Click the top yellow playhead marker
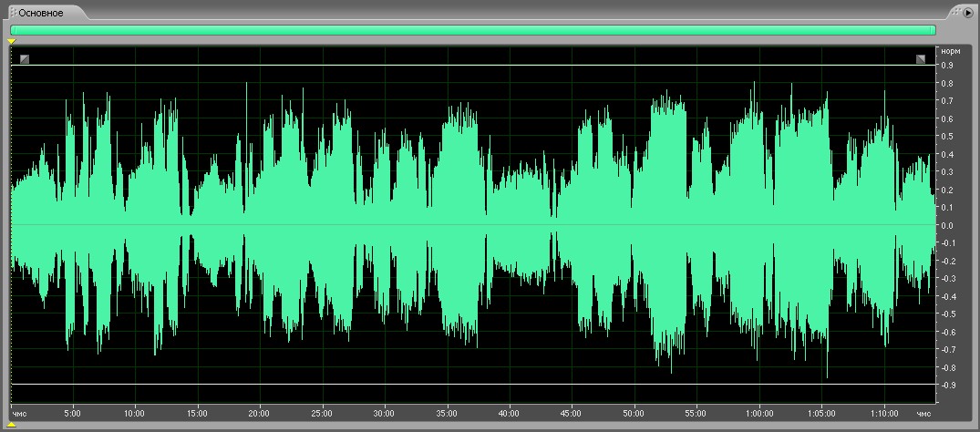 12,41
